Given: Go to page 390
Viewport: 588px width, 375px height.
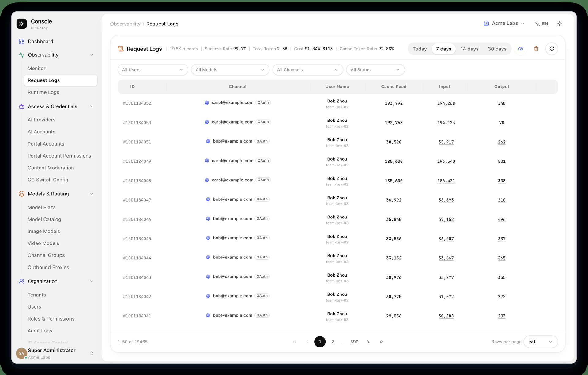Looking at the screenshot, I should (354, 342).
